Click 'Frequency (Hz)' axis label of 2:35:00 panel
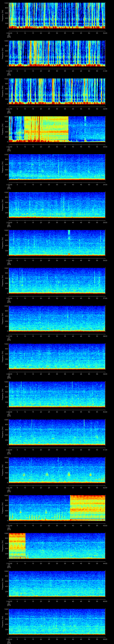The image size is (114, 644). (3, 243)
